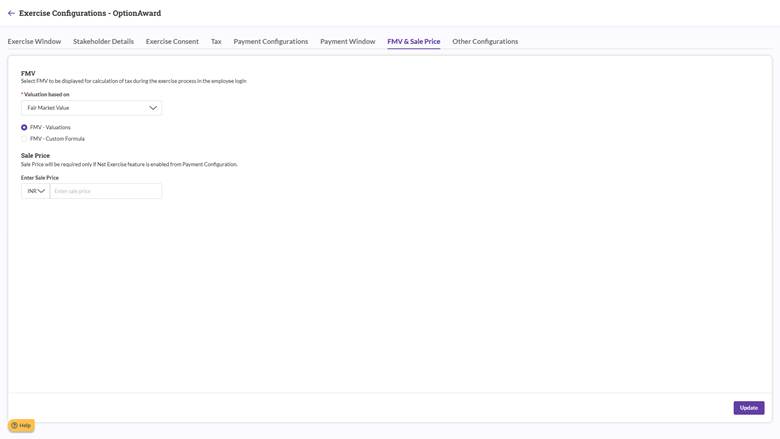Click the Sale Price section heading

[35, 156]
